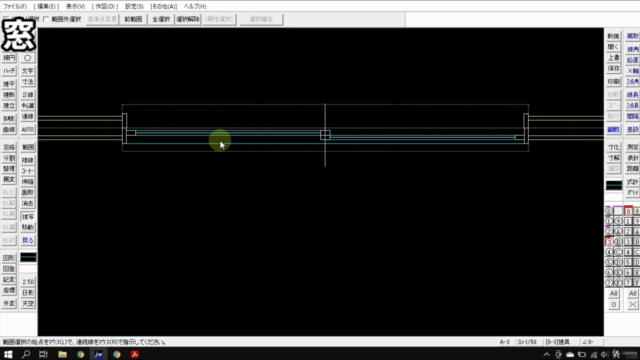Open the ファイル(F) menu
Viewport: 640px width, 360px height.
click(15, 7)
